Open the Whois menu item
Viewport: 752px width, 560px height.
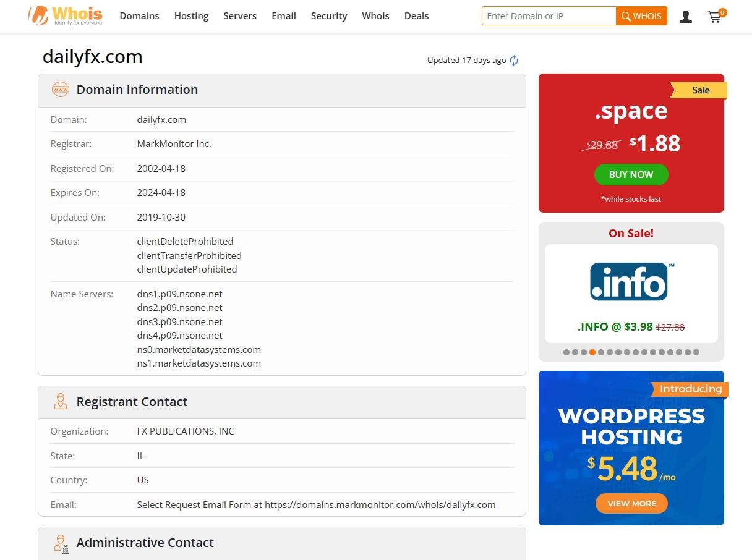pos(375,16)
